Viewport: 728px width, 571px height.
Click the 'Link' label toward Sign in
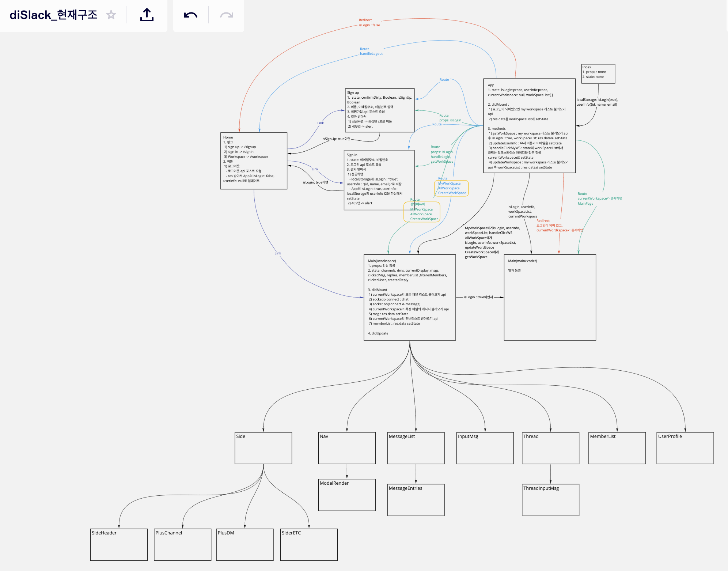[315, 169]
